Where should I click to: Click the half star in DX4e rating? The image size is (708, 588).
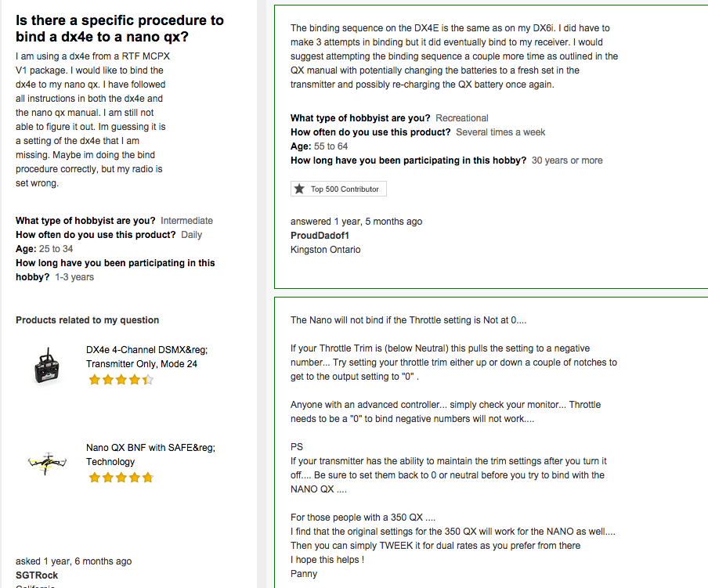click(148, 380)
